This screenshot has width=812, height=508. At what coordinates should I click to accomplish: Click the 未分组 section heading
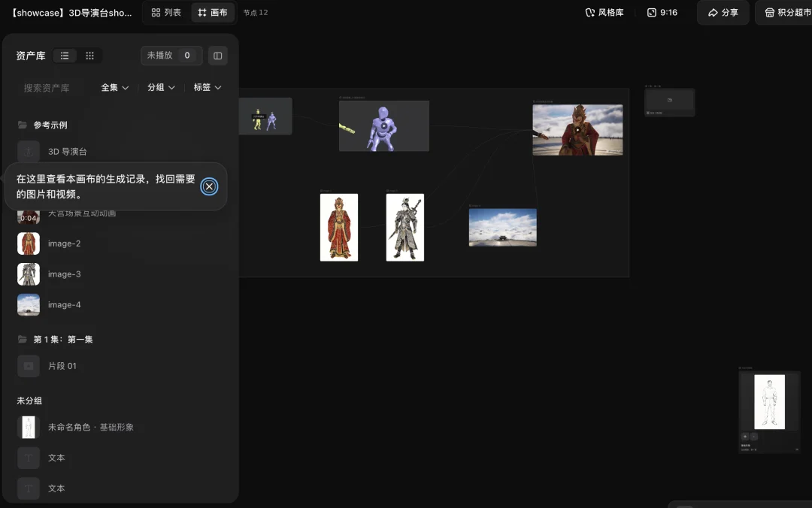point(29,401)
